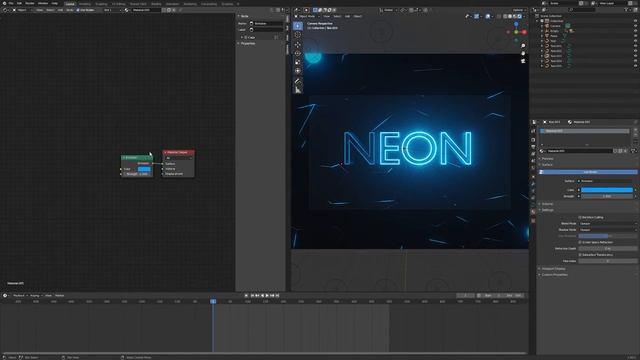Image resolution: width=640 pixels, height=360 pixels.
Task: Click the blue Color swatch in Surface panel
Action: (x=607, y=190)
